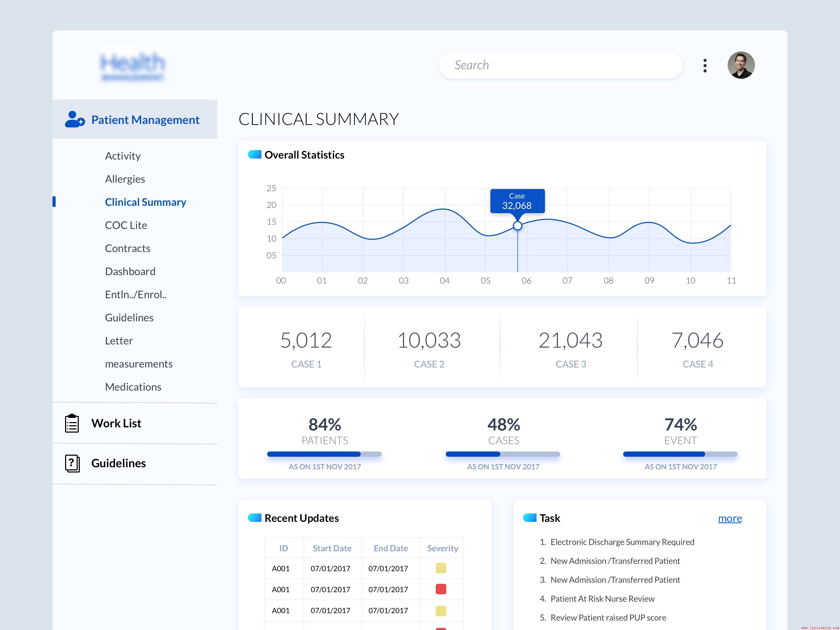The width and height of the screenshot is (840, 630).
Task: Click the blue marker beside Recent Updates
Action: 254,518
